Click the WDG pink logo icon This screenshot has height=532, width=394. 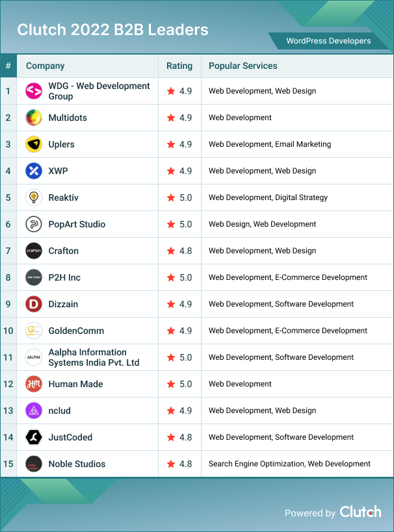(34, 91)
